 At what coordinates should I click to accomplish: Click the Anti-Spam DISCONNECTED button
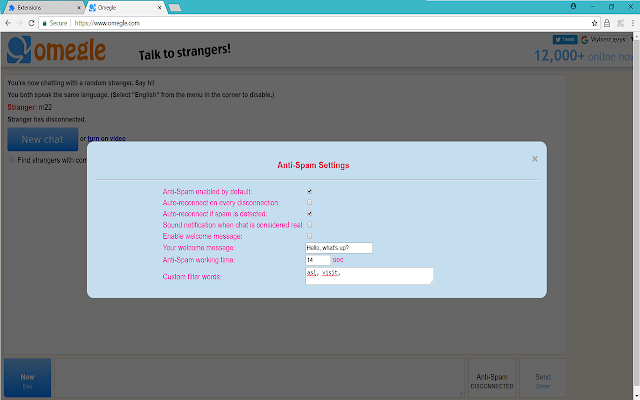coord(492,378)
